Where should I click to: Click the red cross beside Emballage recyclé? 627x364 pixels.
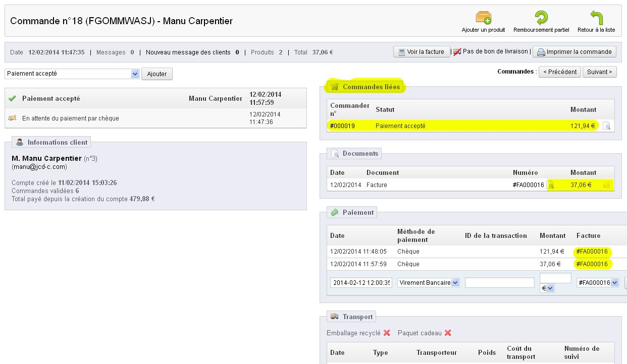387,333
